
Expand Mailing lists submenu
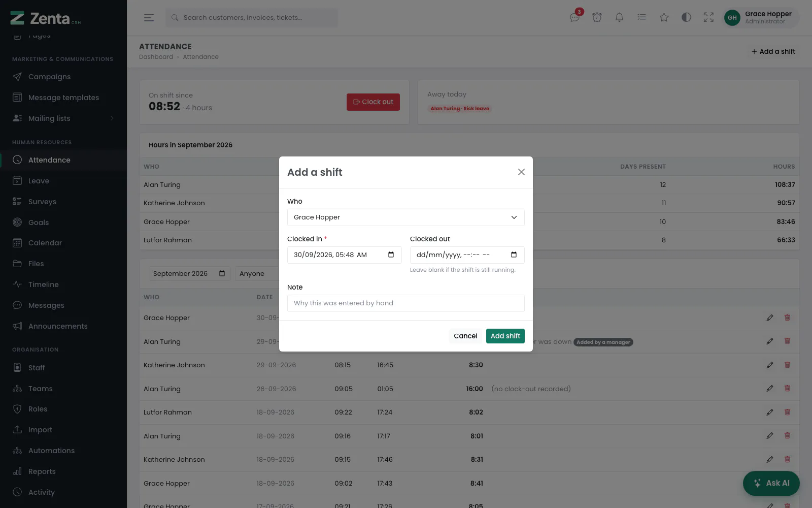[63, 118]
